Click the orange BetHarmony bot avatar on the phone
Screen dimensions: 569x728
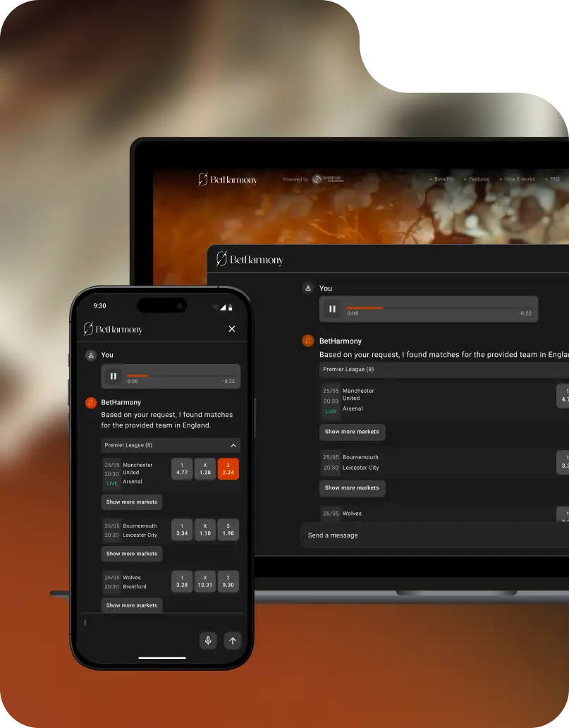(91, 403)
